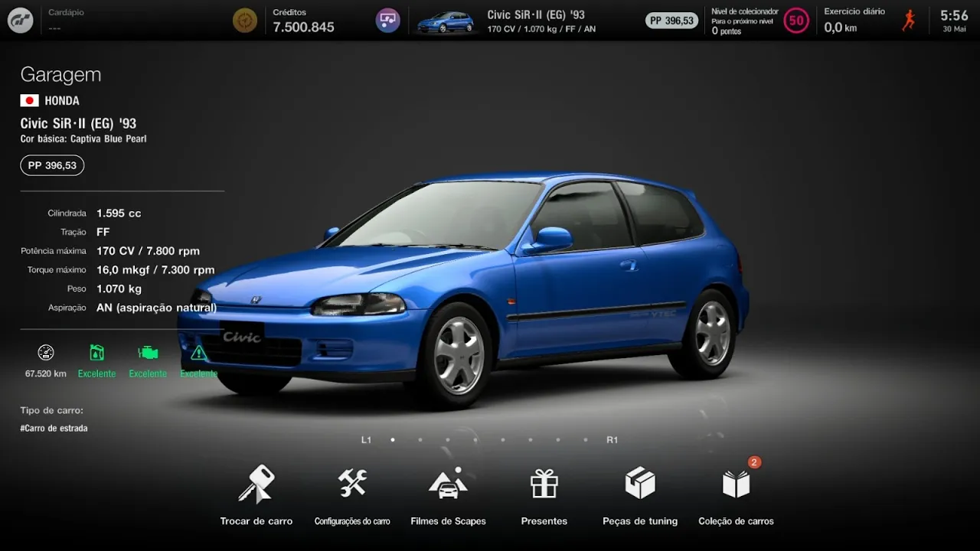Screen dimensions: 980x551
Task: Click the PP 396,53 badge in top bar
Action: click(671, 21)
